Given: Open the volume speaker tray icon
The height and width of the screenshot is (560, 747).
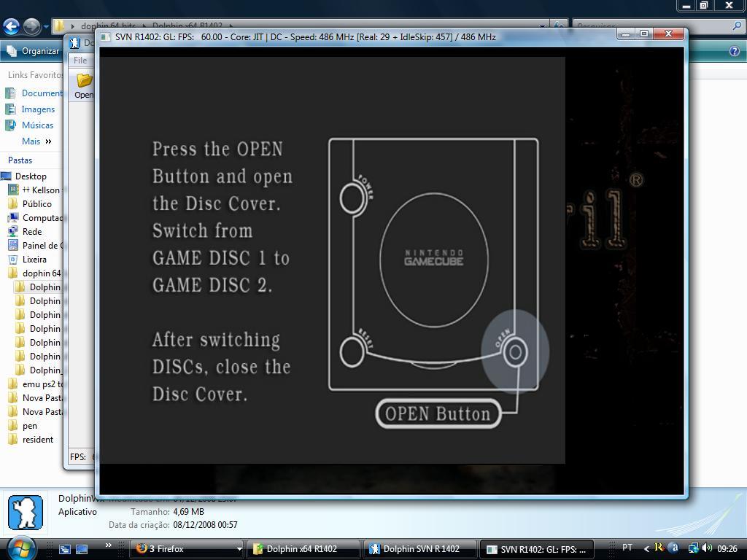Looking at the screenshot, I should [x=707, y=548].
